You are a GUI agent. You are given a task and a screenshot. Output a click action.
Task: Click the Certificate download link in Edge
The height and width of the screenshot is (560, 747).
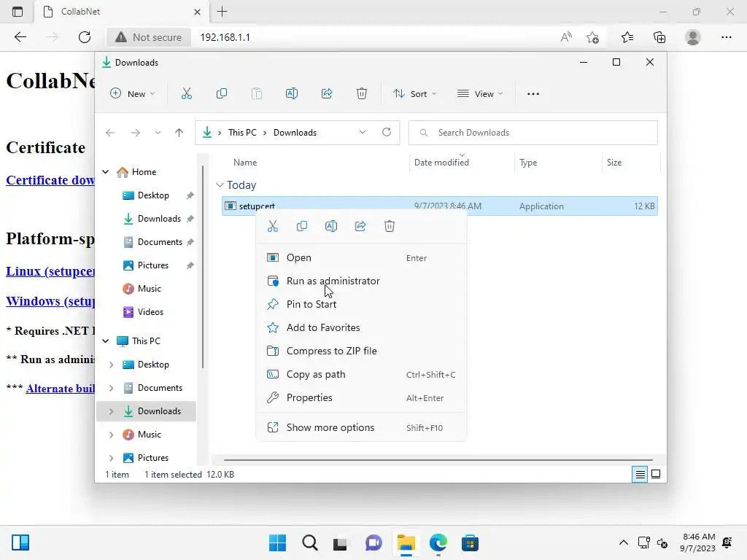[50, 180]
